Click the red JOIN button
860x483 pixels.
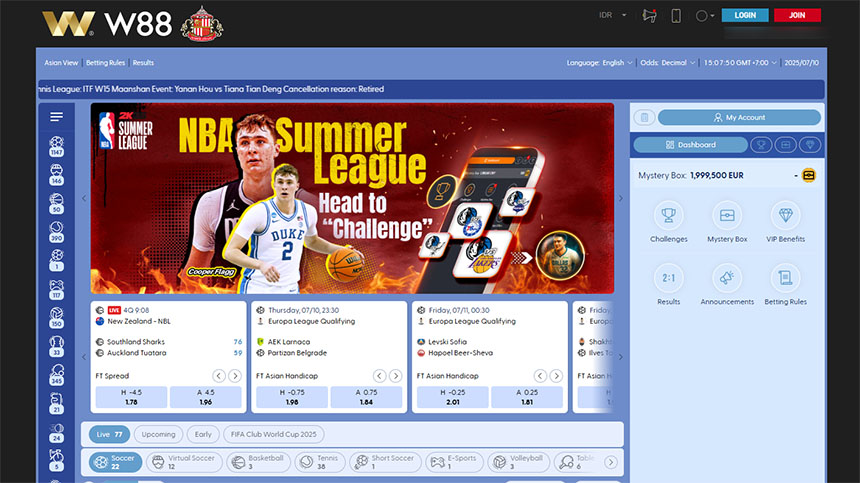pyautogui.click(x=797, y=15)
